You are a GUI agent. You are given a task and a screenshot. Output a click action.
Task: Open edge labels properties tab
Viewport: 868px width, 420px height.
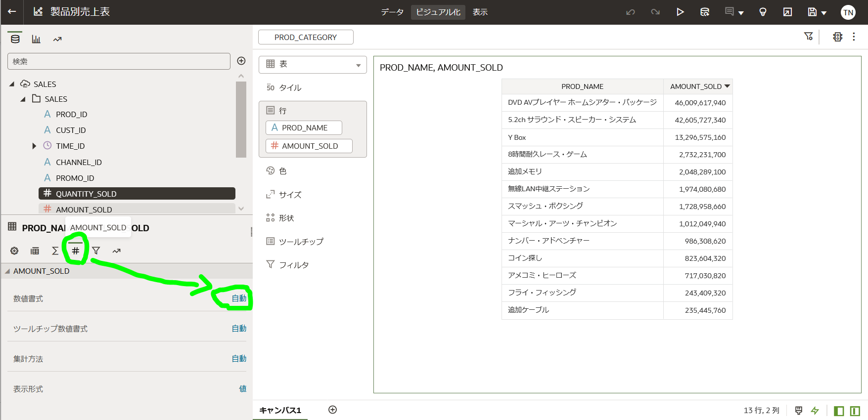(x=35, y=251)
